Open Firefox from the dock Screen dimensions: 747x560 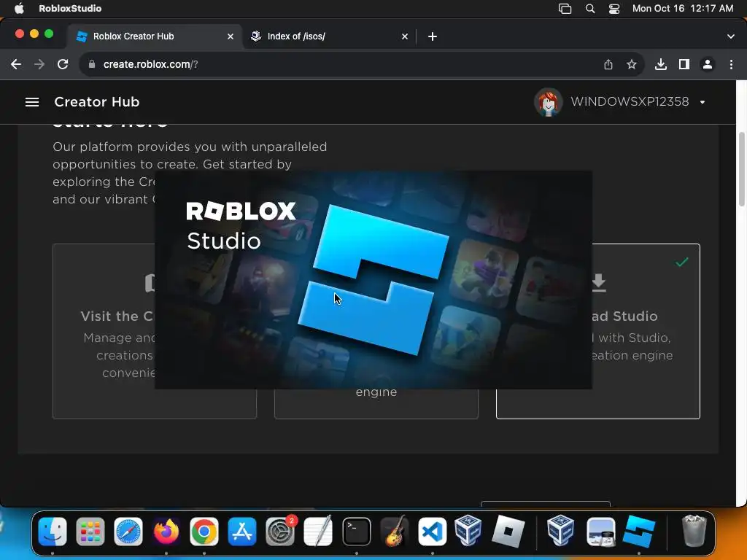pos(166,531)
